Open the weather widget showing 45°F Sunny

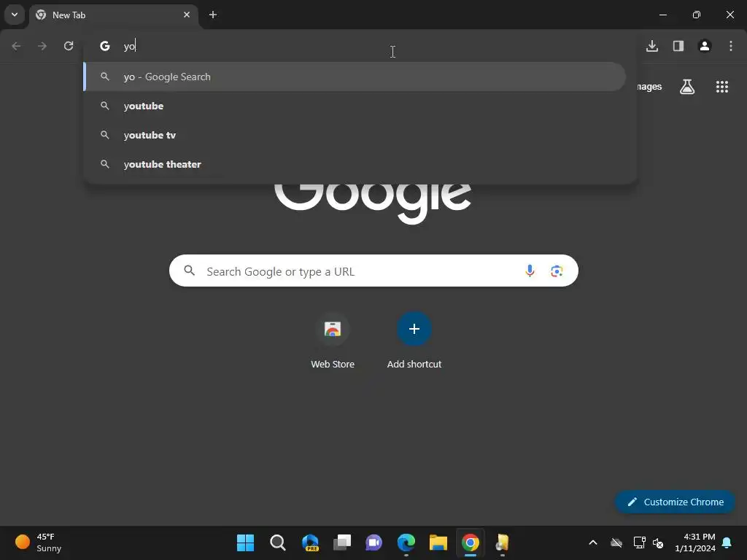pyautogui.click(x=39, y=542)
